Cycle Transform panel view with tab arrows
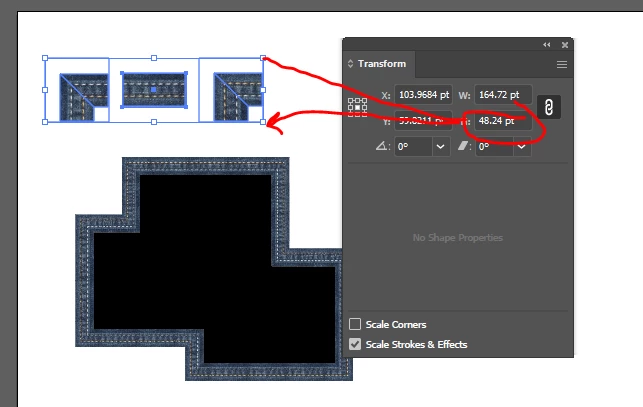Viewport: 643px width, 407px height. (x=350, y=64)
